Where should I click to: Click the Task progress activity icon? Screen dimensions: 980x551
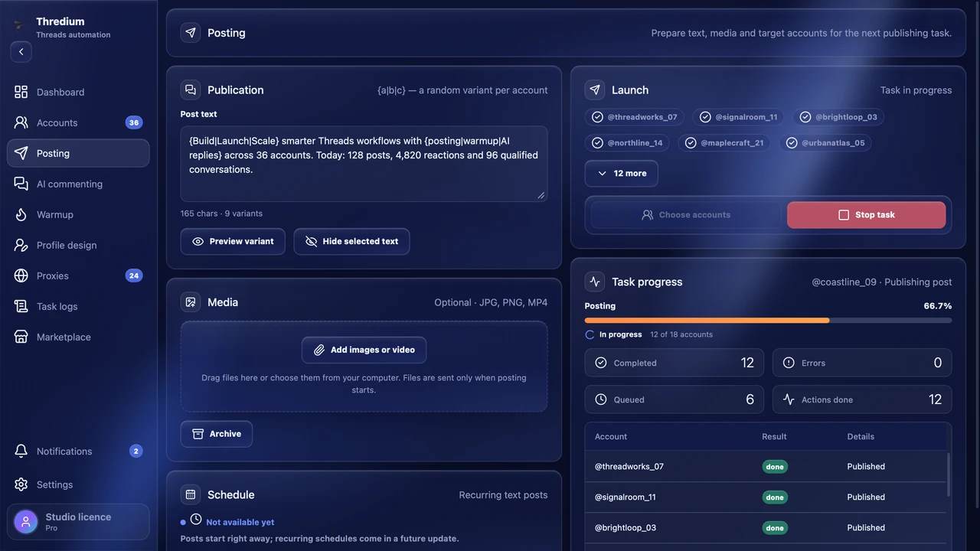595,282
